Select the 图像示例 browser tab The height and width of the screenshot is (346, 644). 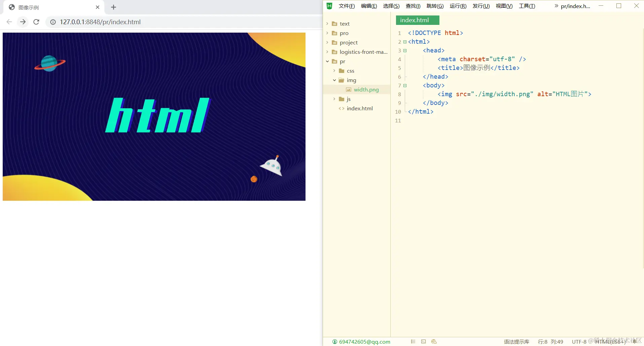[54, 7]
